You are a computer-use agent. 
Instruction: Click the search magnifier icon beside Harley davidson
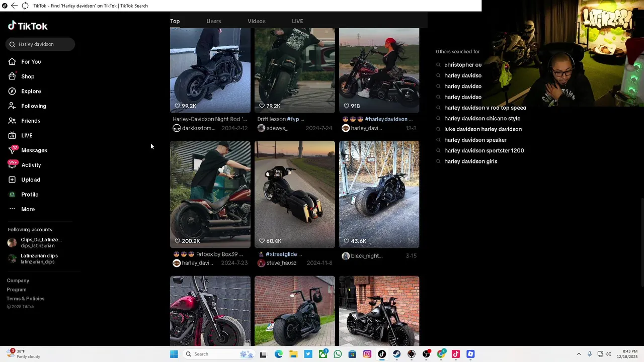coord(12,44)
